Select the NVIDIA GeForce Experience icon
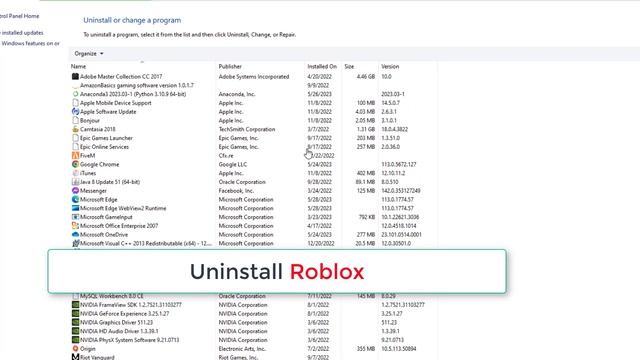 [x=75, y=313]
